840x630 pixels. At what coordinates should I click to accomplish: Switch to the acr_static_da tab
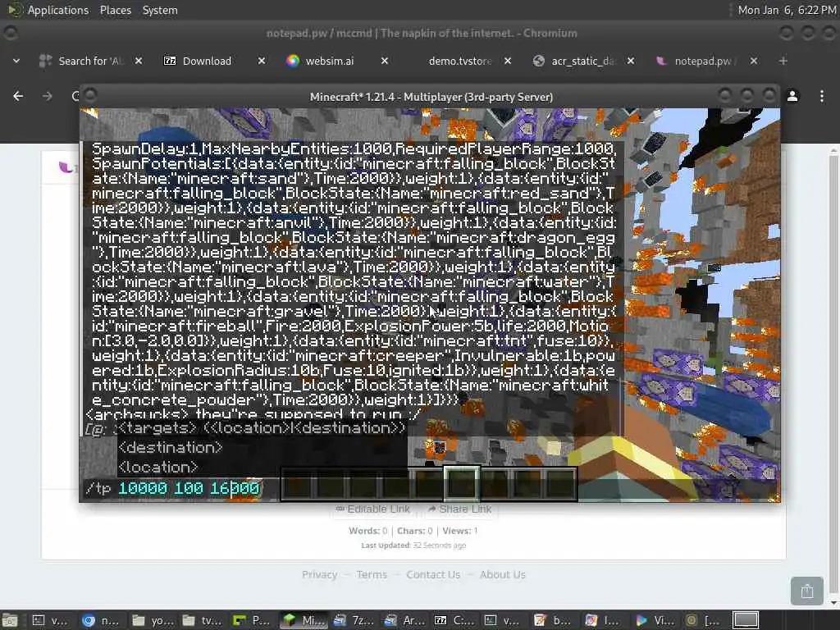(x=576, y=61)
